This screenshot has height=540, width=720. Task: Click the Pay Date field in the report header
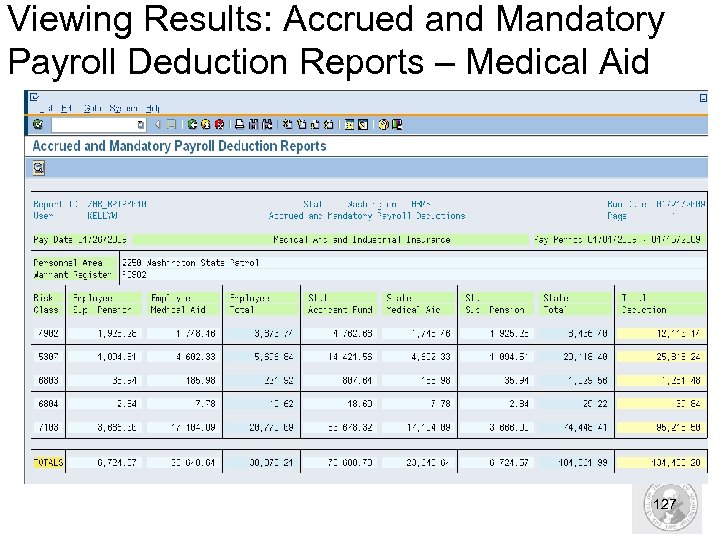coord(80,240)
